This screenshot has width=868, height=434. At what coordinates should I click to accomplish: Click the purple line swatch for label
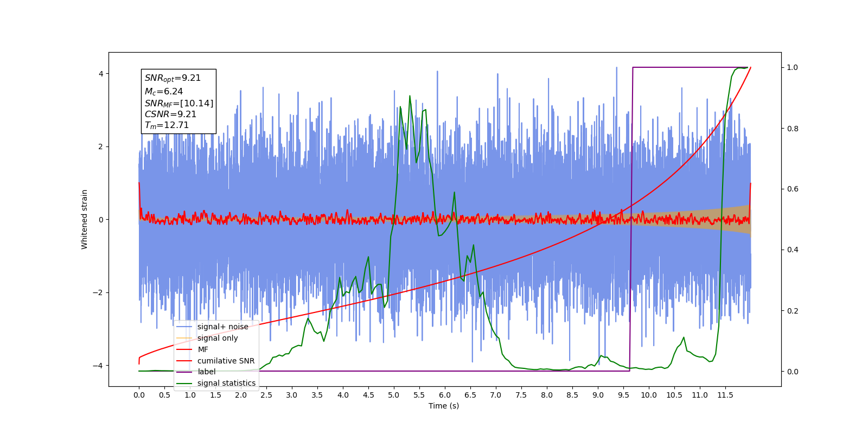[x=184, y=372]
